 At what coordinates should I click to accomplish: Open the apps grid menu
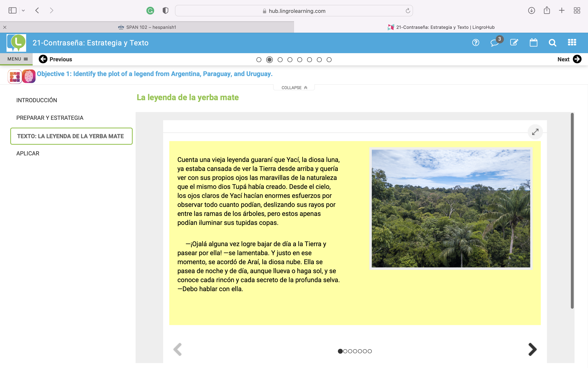click(572, 43)
